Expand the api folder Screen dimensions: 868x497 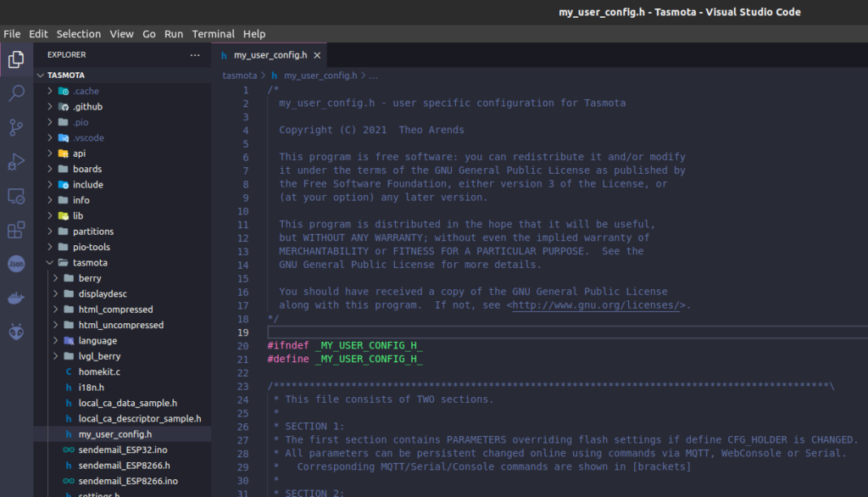(122, 154)
